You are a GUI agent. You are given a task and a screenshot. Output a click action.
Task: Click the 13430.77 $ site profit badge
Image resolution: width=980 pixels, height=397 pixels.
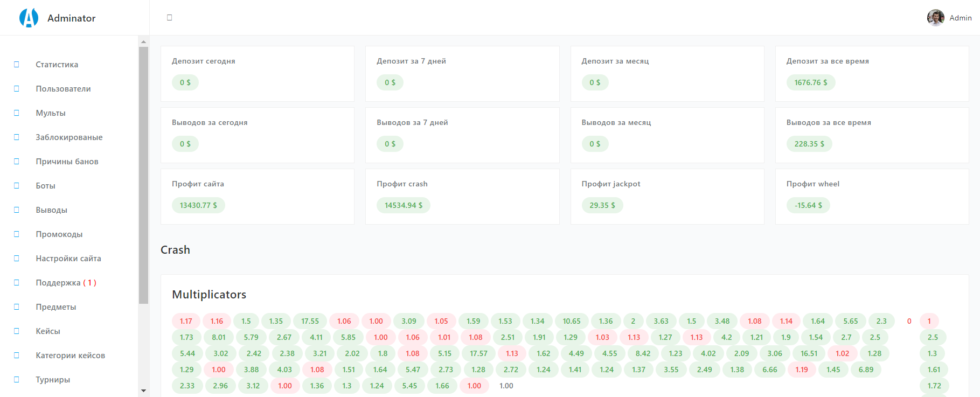pyautogui.click(x=198, y=205)
